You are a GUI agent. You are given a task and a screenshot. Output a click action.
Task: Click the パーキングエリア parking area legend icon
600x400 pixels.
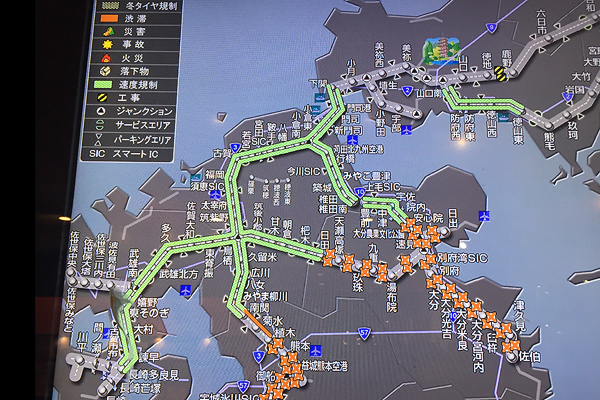(102, 140)
